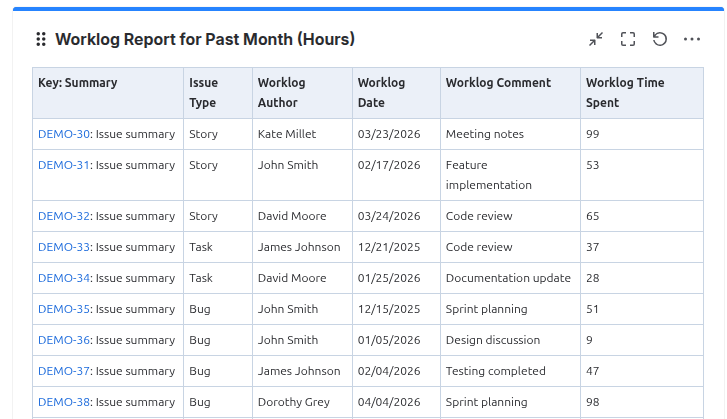Open issue DEMO-30 link
The image size is (727, 419).
(x=64, y=134)
